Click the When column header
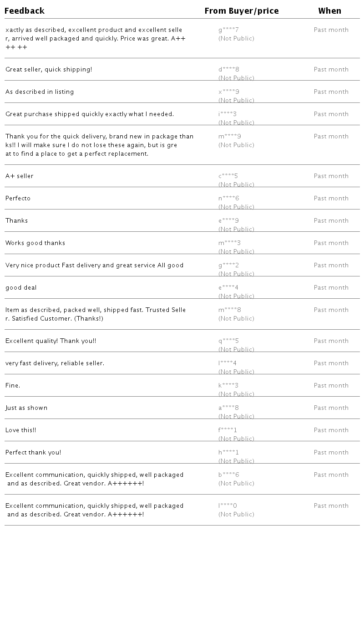 coord(330,11)
